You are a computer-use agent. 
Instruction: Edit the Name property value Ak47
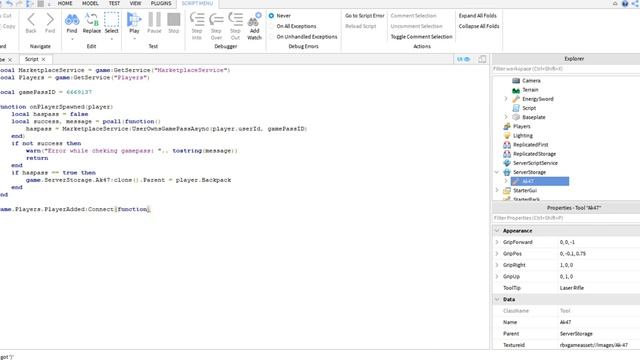(x=599, y=322)
